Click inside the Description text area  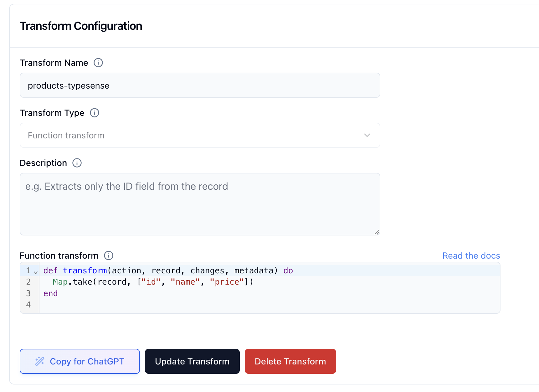coord(200,204)
